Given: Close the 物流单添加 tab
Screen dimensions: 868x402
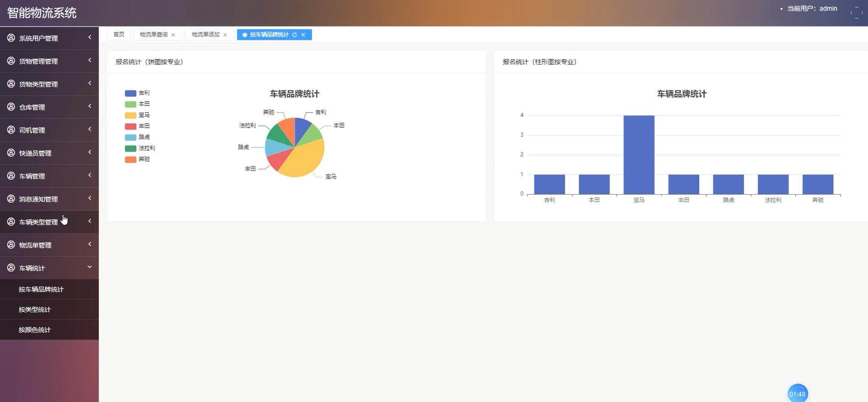Looking at the screenshot, I should pos(225,35).
